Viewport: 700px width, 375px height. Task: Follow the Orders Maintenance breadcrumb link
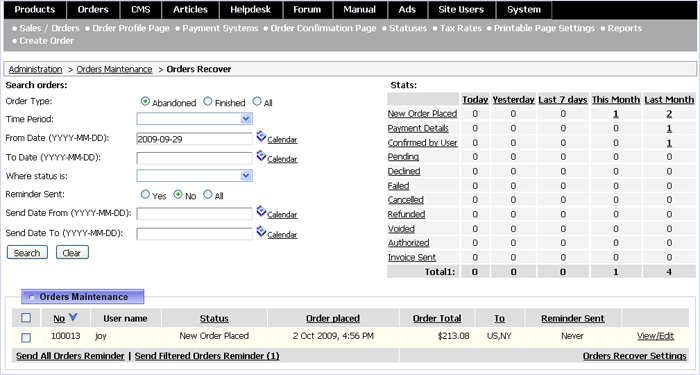point(114,69)
